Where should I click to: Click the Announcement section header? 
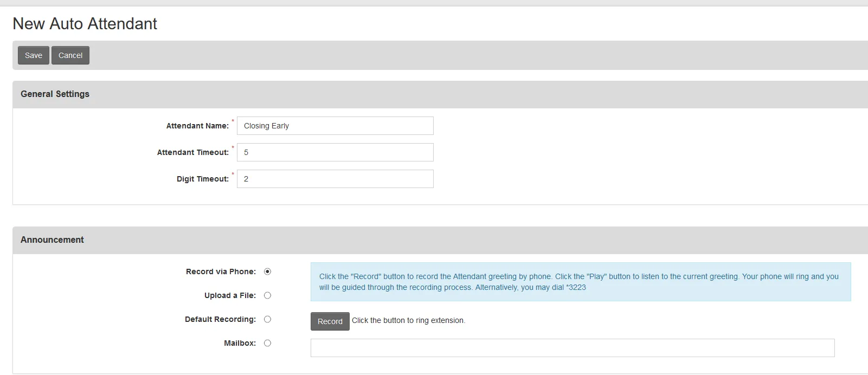(52, 240)
